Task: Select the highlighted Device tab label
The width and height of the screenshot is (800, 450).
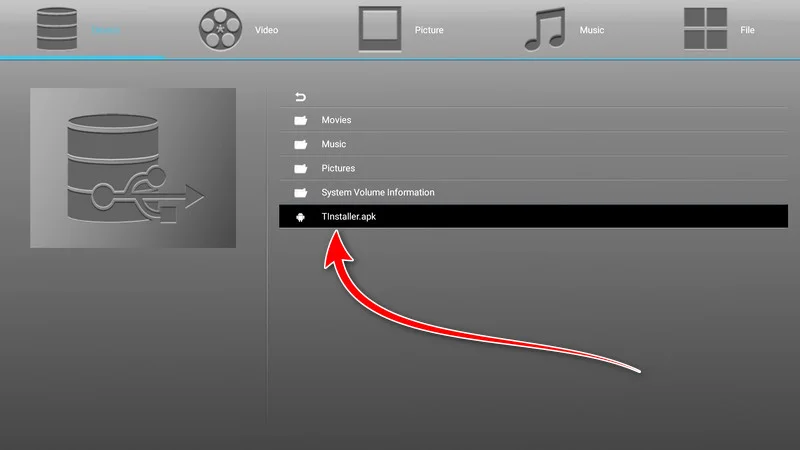Action: pos(106,30)
